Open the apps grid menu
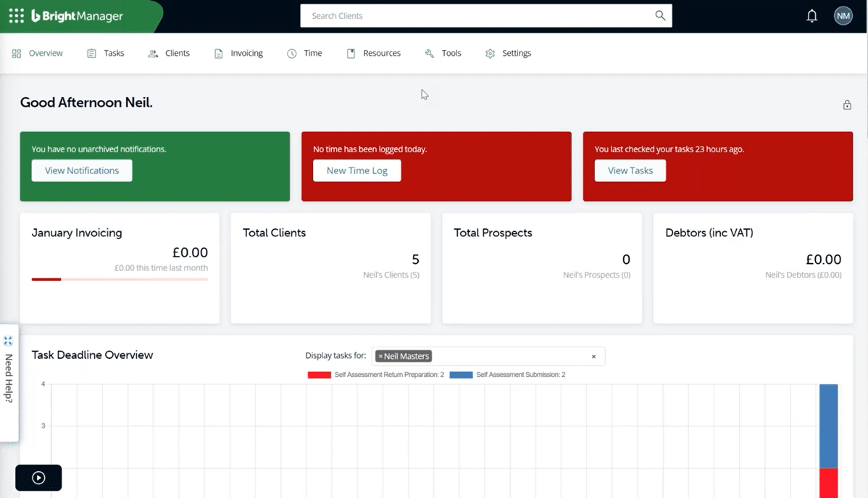This screenshot has width=868, height=498. [16, 15]
